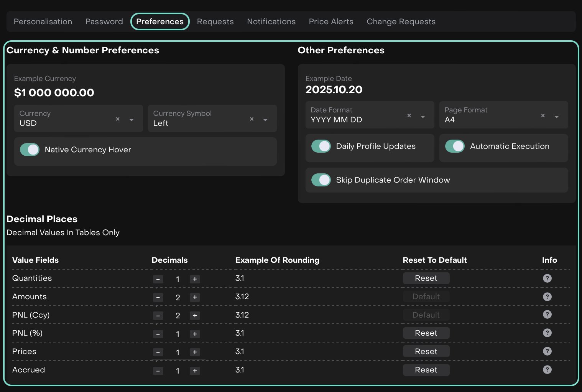582x392 pixels.
Task: Clear the Date Format value
Action: click(409, 116)
